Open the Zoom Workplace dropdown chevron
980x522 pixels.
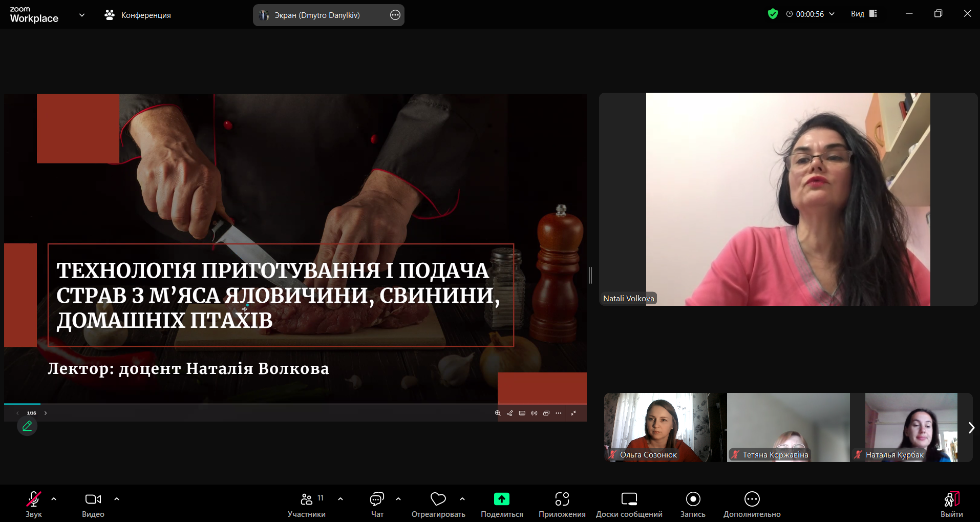[x=82, y=15]
